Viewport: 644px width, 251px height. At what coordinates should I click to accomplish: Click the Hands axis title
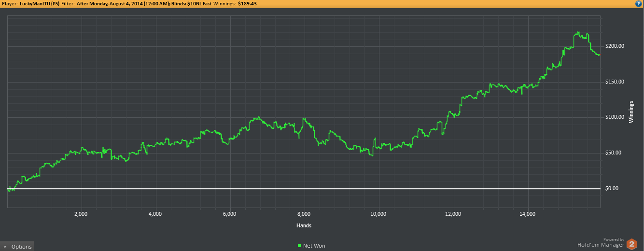(304, 225)
